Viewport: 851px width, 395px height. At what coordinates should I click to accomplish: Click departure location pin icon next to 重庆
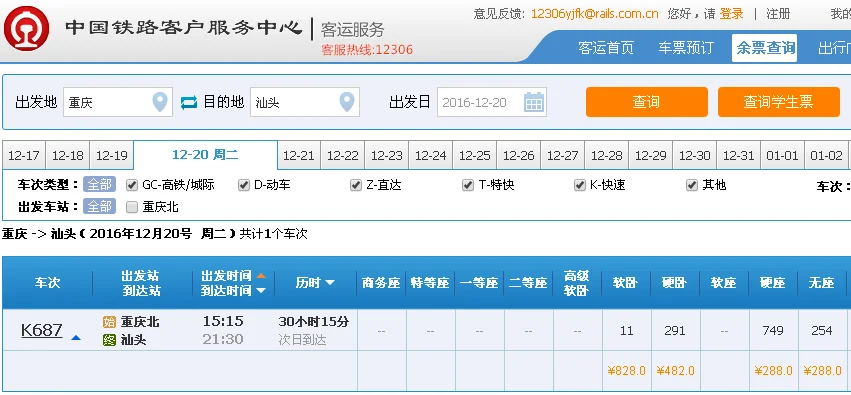[160, 101]
